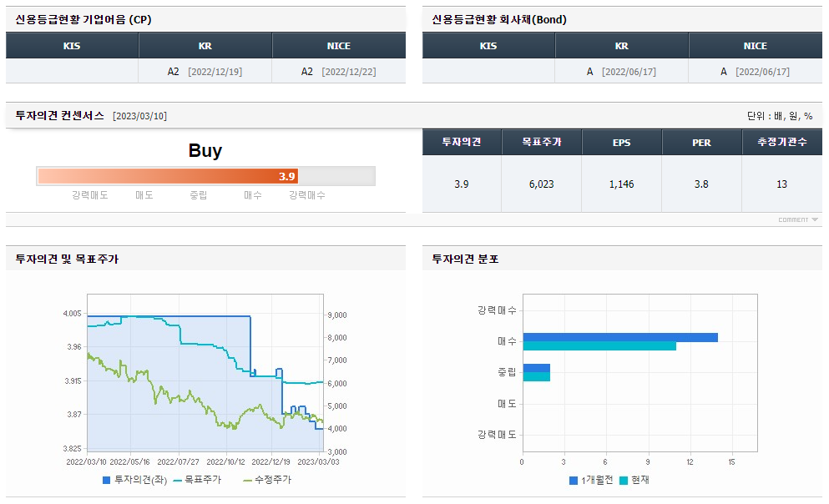Click the KIS header in Bond table
This screenshot has width=829, height=504.
pyautogui.click(x=488, y=45)
